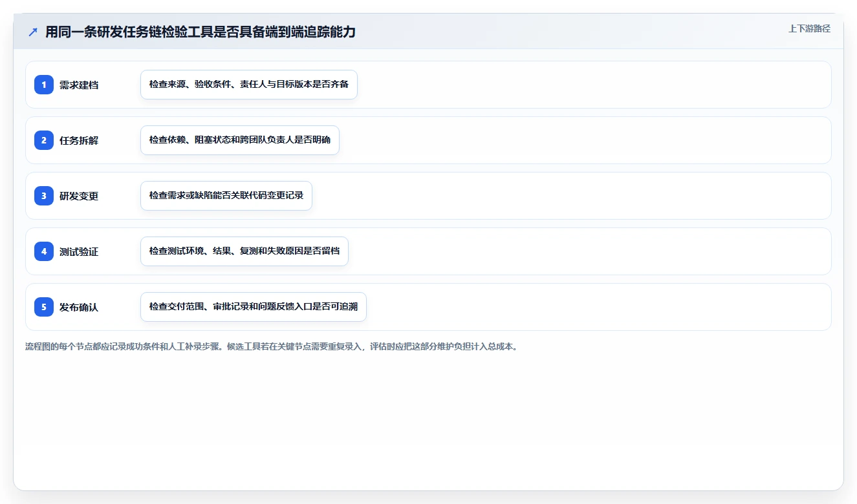This screenshot has height=504, width=857.
Task: Select the 需求建档 step label
Action: (79, 85)
